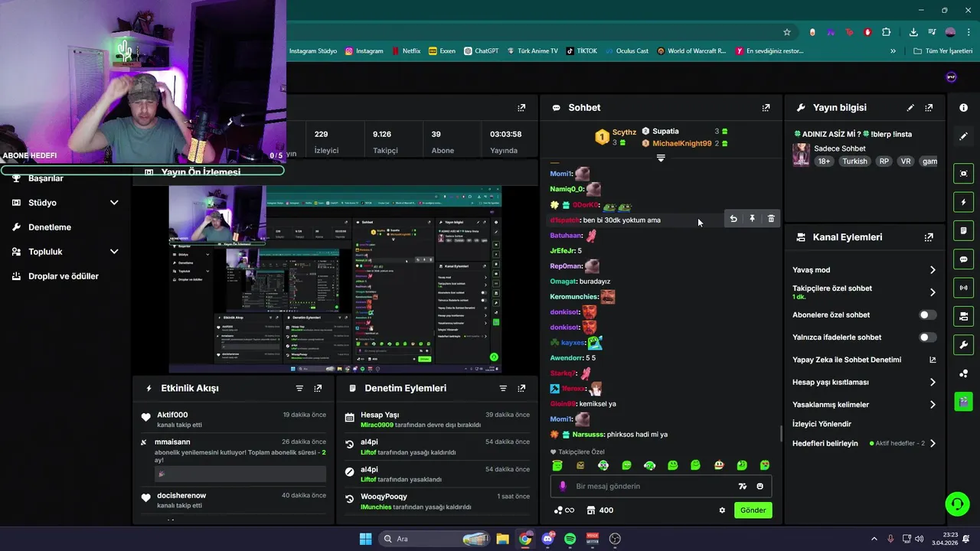The height and width of the screenshot is (551, 980).
Task: Pop out the Etkinlik Akışı panel
Action: tap(318, 388)
